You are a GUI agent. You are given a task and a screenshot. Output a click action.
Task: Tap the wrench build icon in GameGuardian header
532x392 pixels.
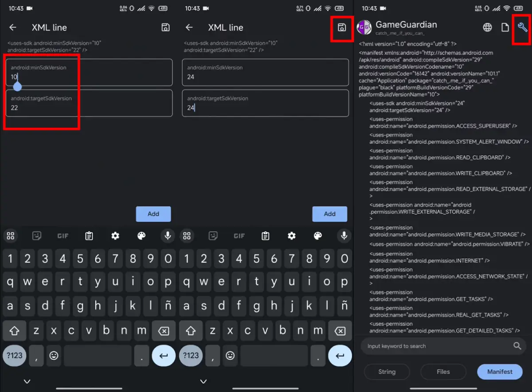pyautogui.click(x=522, y=27)
